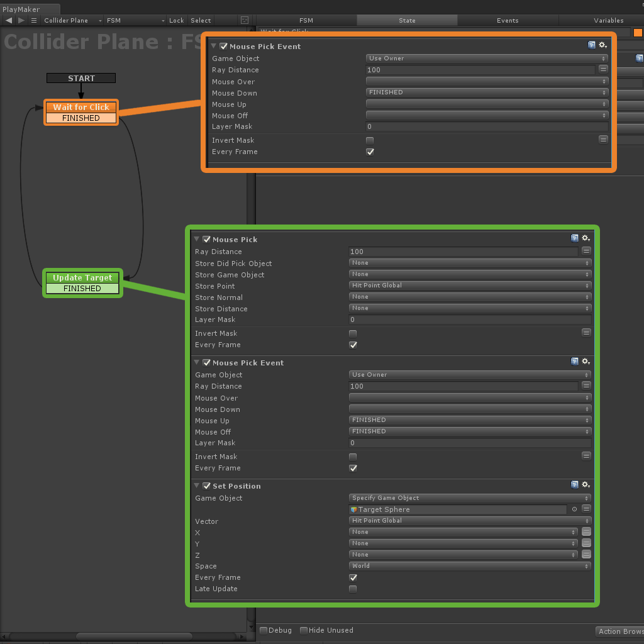
Task: Toggle variable button next to Ray Distance in Mouse Pick
Action: (x=586, y=250)
